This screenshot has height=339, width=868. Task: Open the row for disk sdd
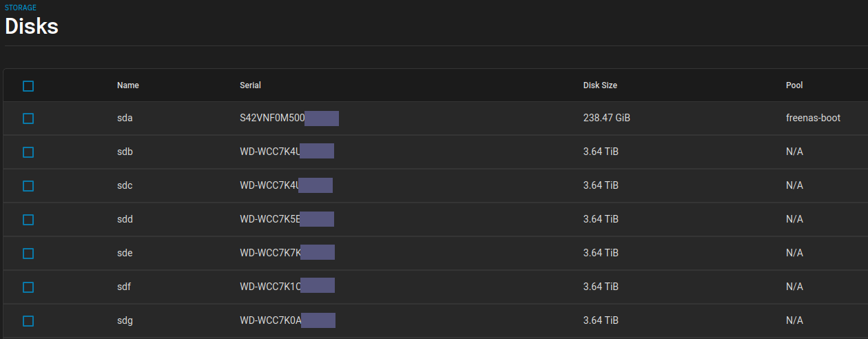(x=125, y=219)
